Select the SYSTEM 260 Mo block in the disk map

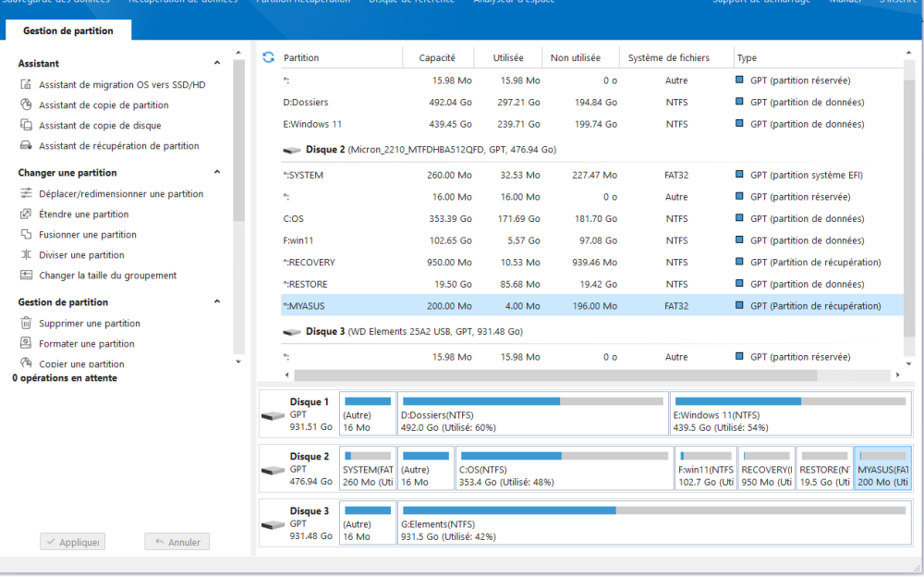point(369,469)
